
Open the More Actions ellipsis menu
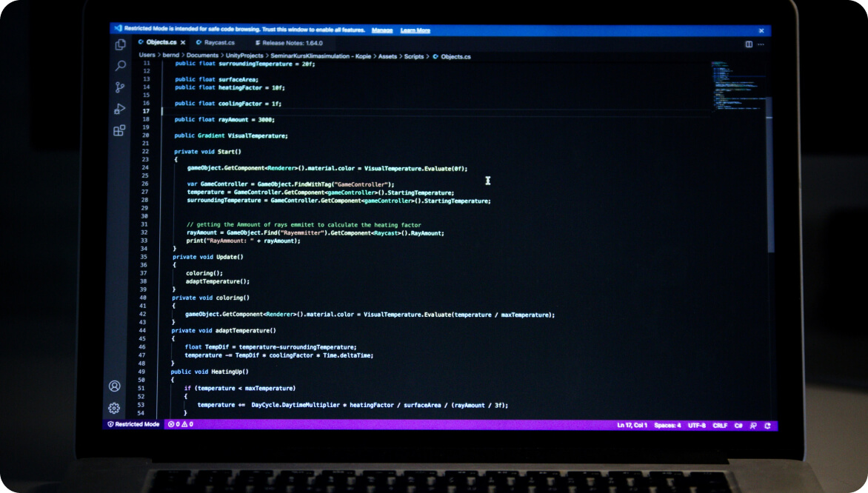tap(761, 43)
